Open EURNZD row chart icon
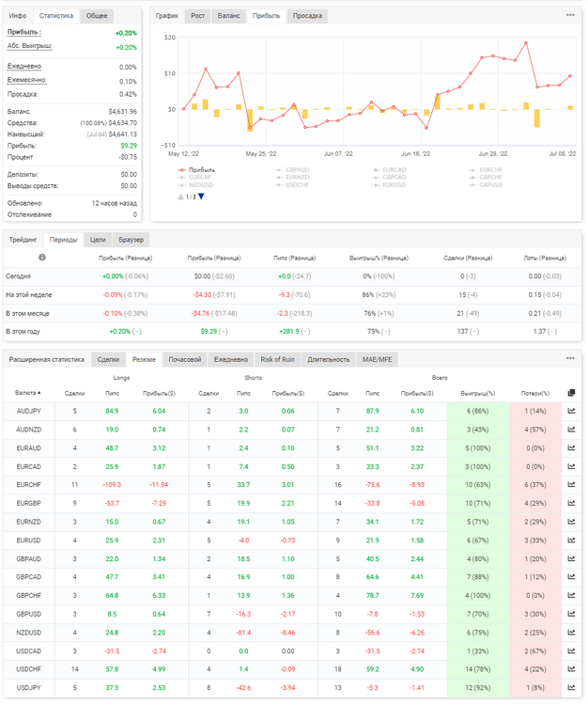 [571, 521]
